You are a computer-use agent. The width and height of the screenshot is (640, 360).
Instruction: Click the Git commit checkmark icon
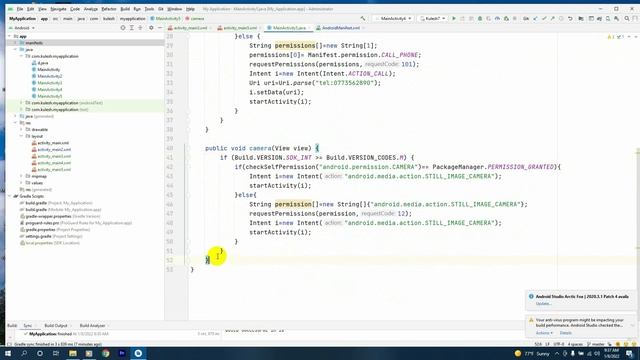click(x=544, y=18)
